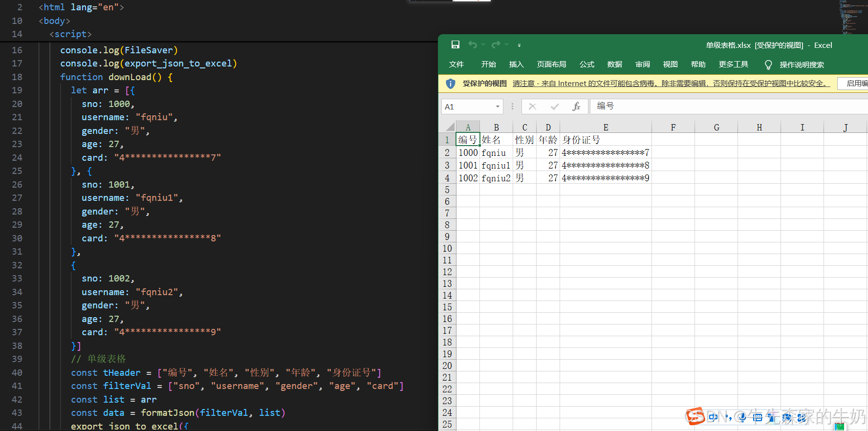Select row 5 header in Excel
The image size is (868, 431).
click(x=447, y=190)
